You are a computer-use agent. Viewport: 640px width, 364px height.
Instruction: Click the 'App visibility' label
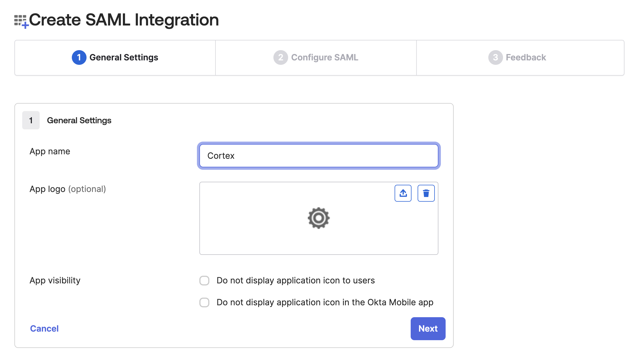55,280
